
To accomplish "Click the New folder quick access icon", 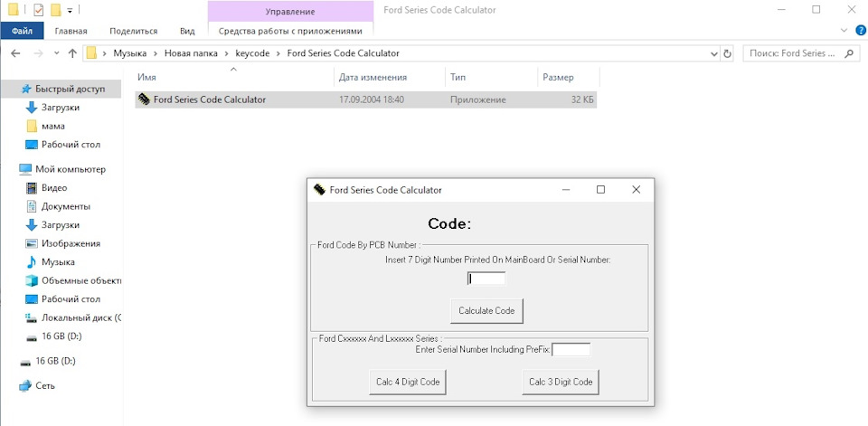I will click(x=55, y=10).
